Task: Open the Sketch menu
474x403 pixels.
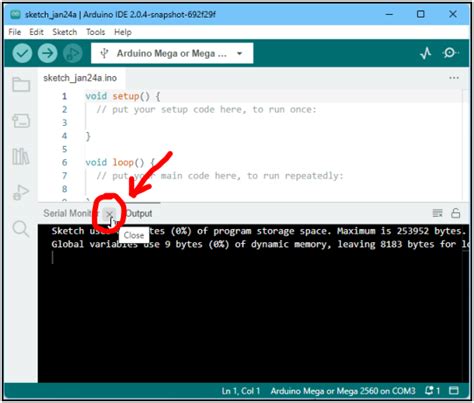Action: (64, 32)
